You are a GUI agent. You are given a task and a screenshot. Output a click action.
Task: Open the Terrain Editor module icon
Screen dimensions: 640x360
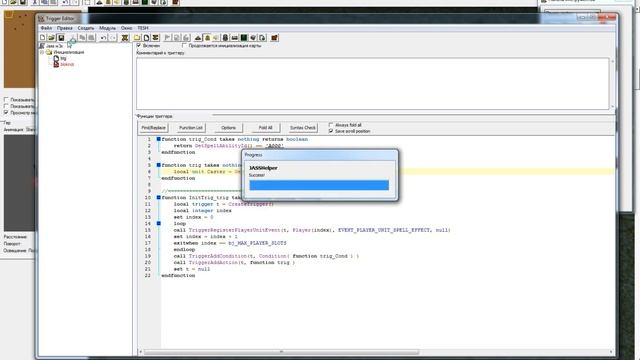[x=198, y=38]
